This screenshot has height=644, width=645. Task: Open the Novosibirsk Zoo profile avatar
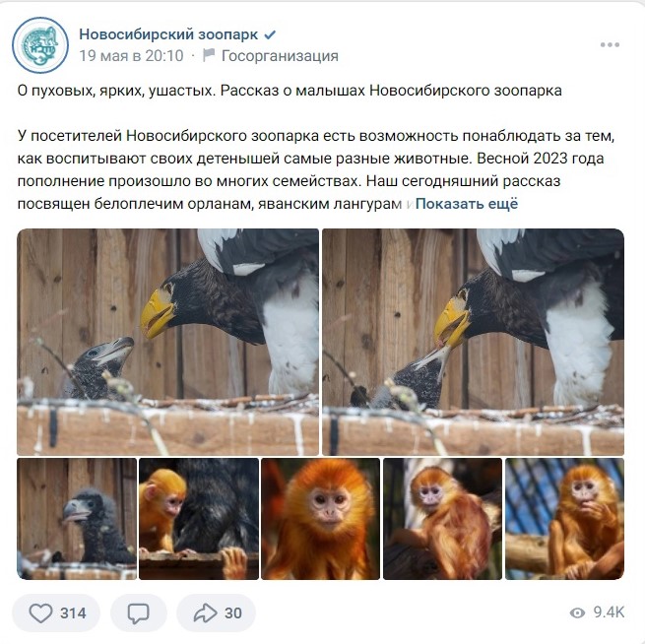coord(40,45)
